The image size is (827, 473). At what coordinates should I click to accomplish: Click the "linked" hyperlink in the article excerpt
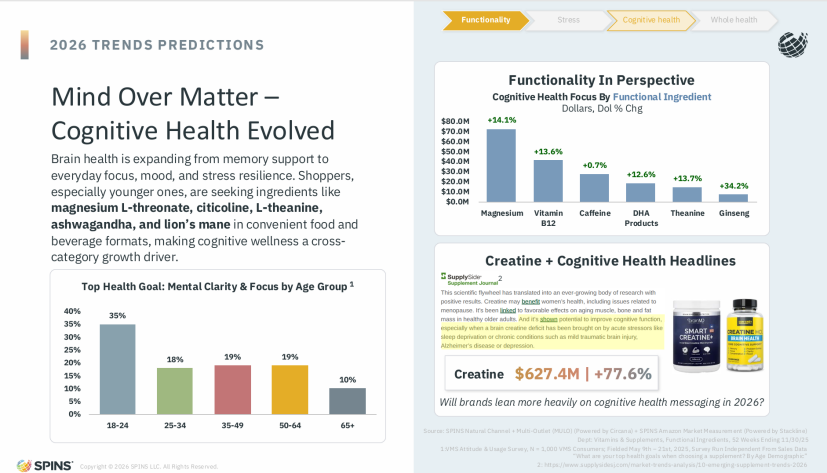(x=508, y=310)
